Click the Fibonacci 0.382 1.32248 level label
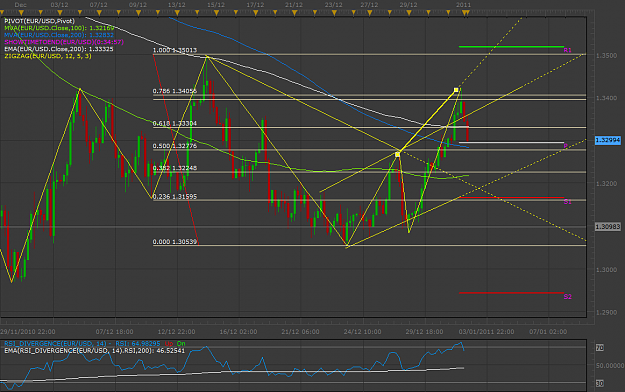 click(175, 168)
